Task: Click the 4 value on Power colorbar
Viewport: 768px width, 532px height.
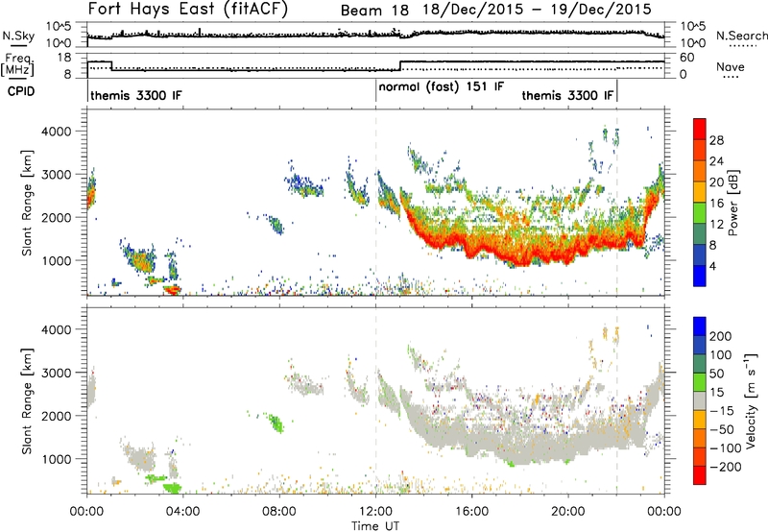Action: click(x=713, y=266)
